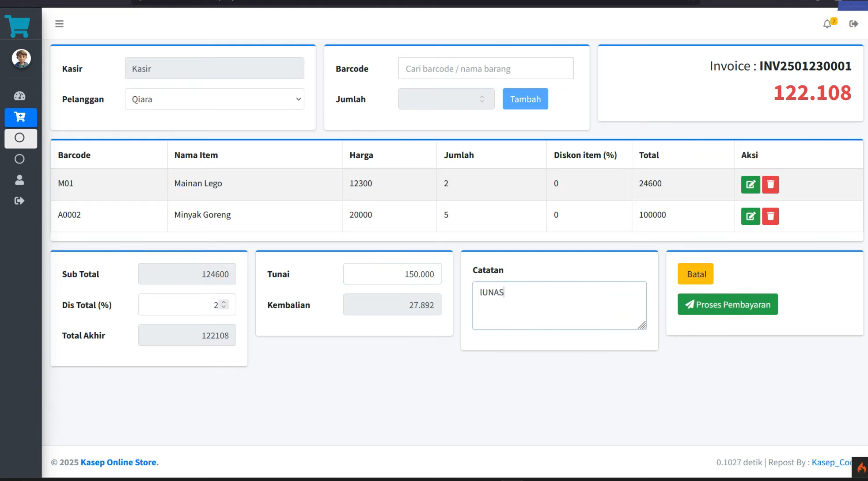Edit the Mainan Lego row
Viewport: 868px width, 481px height.
pos(750,185)
